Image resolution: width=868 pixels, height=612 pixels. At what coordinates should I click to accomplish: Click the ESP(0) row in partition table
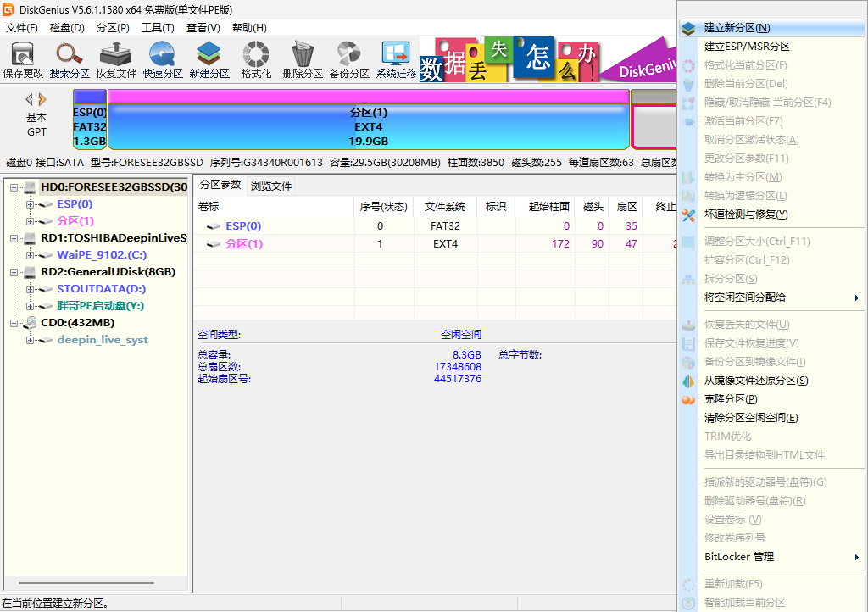click(x=435, y=225)
